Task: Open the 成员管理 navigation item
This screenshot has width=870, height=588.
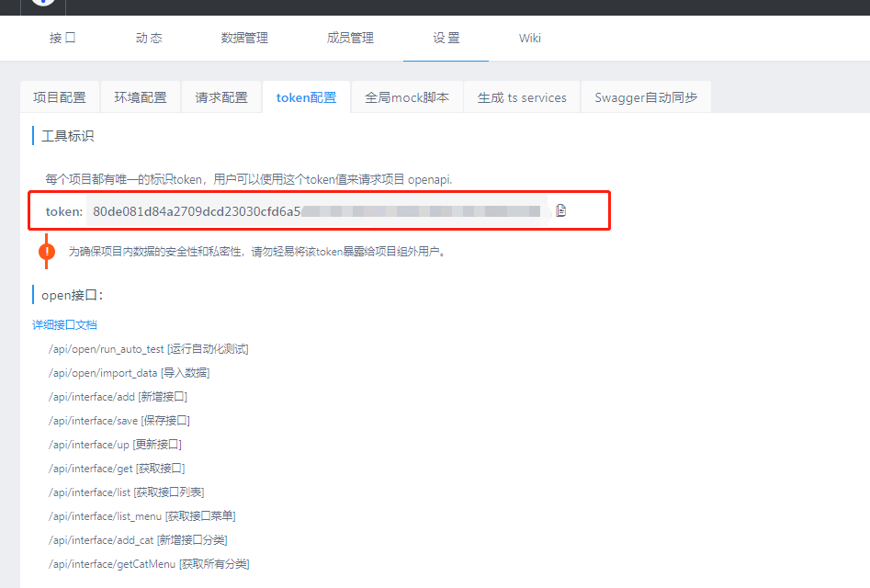Action: pyautogui.click(x=349, y=39)
